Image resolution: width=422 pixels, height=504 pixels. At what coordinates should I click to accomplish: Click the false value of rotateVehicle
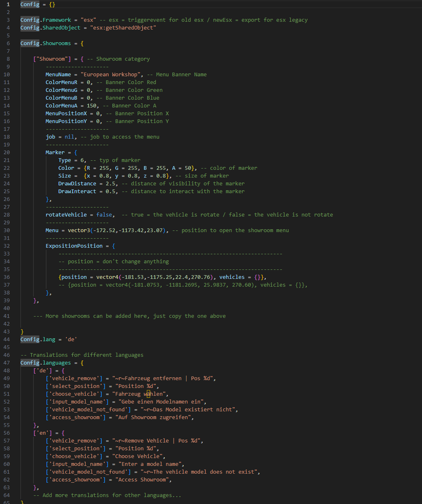click(x=104, y=214)
